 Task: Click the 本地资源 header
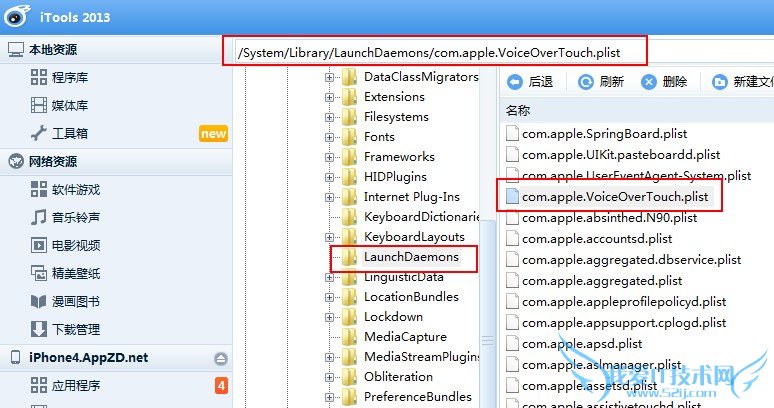tap(53, 49)
